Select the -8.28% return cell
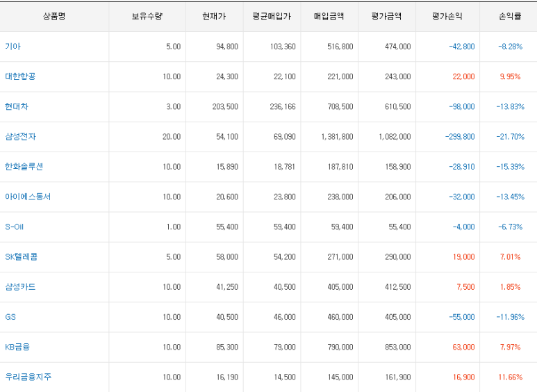537x392 pixels. pos(511,47)
